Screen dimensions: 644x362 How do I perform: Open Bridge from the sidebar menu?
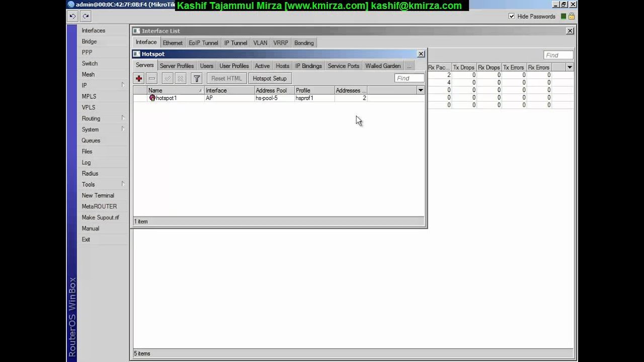(89, 42)
